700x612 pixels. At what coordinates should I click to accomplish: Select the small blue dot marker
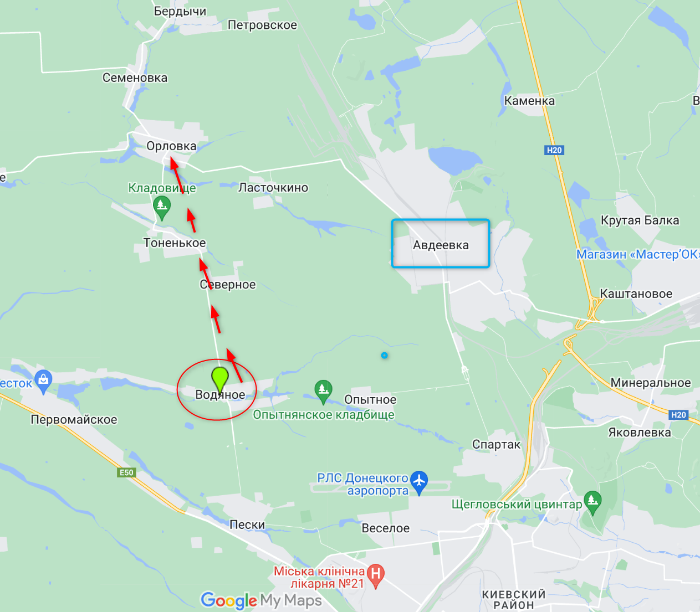pos(384,355)
